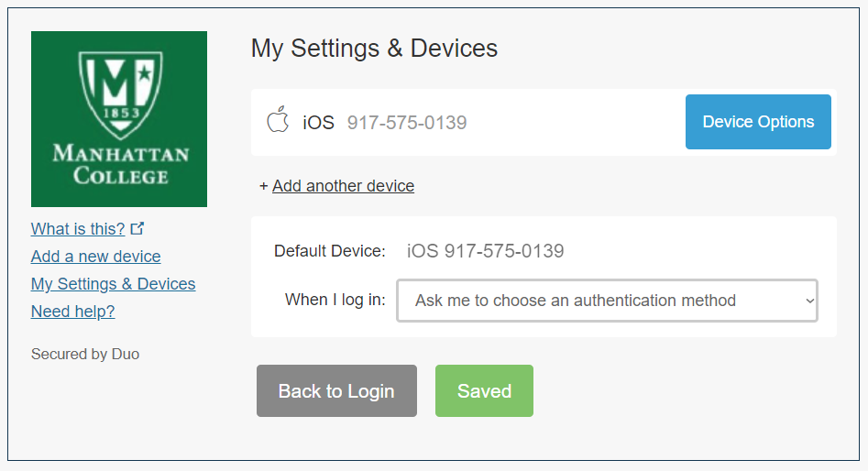Click the 'Secured by Duo' footer text
868x471 pixels.
85,355
